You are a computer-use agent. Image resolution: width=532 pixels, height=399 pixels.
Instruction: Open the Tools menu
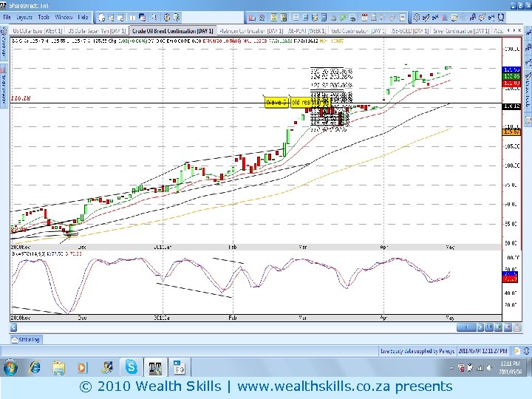coord(44,17)
